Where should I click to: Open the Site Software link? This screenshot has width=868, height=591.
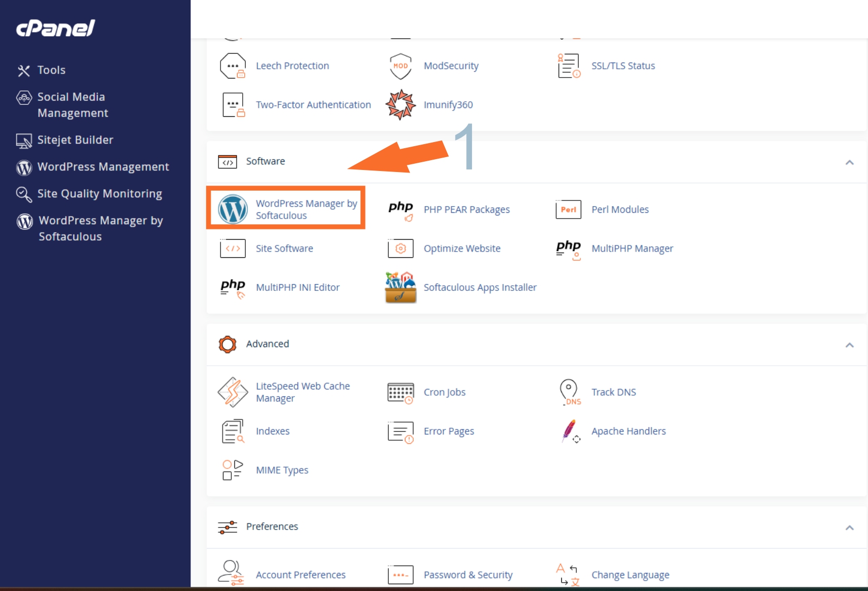click(285, 248)
